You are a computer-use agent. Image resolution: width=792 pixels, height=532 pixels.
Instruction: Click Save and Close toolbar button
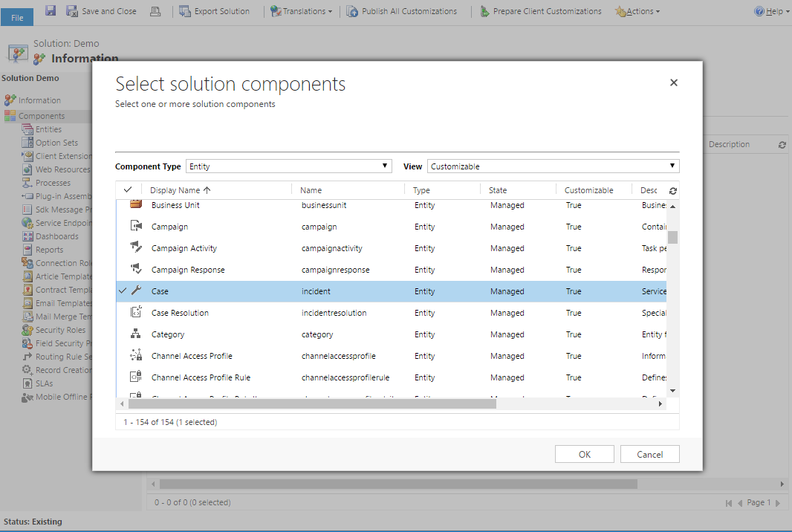click(x=102, y=11)
